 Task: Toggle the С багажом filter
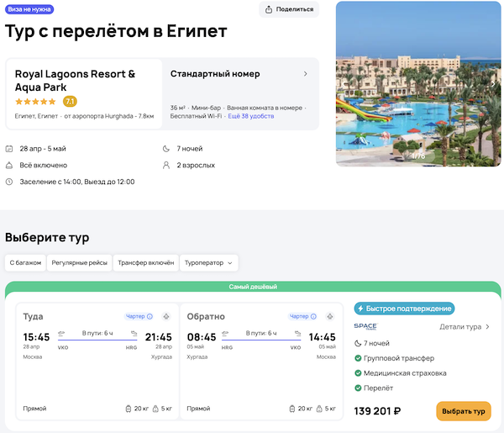click(x=25, y=262)
